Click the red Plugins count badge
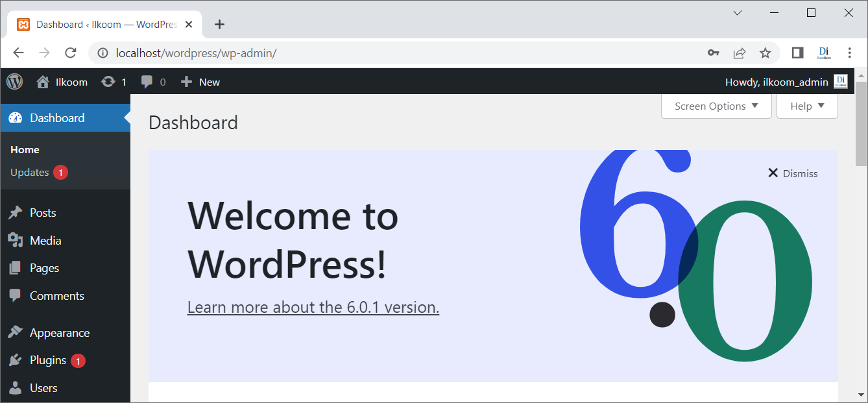Viewport: 868px width, 403px height. [x=78, y=361]
